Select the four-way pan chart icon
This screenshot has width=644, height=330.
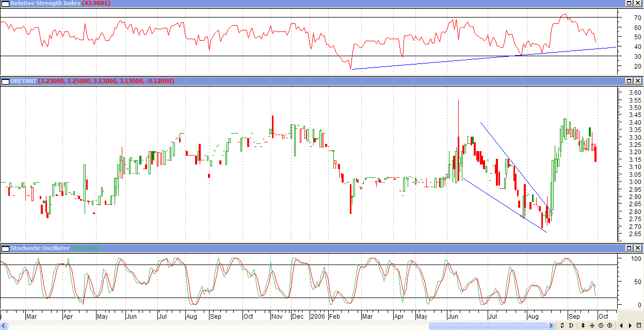click(592, 325)
